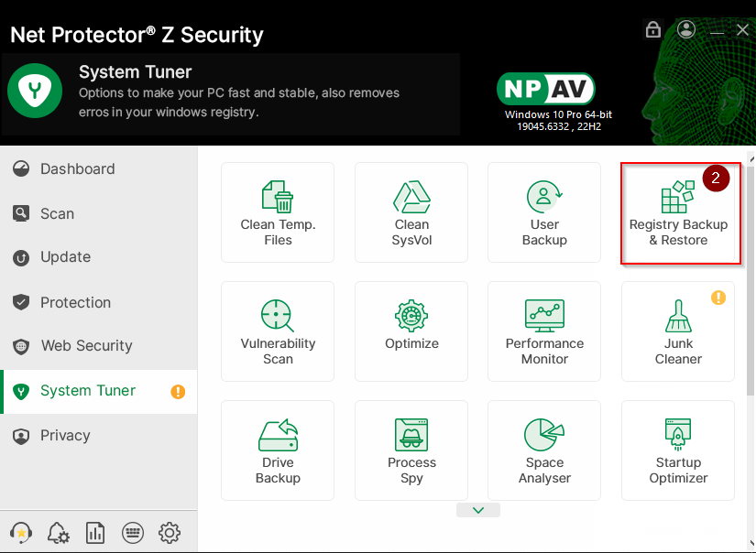
Task: Open the Drive Backup tool
Action: pyautogui.click(x=278, y=450)
